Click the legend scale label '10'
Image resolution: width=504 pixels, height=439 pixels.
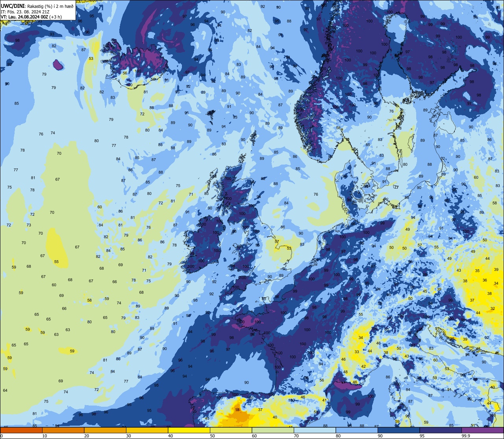(x=44, y=436)
